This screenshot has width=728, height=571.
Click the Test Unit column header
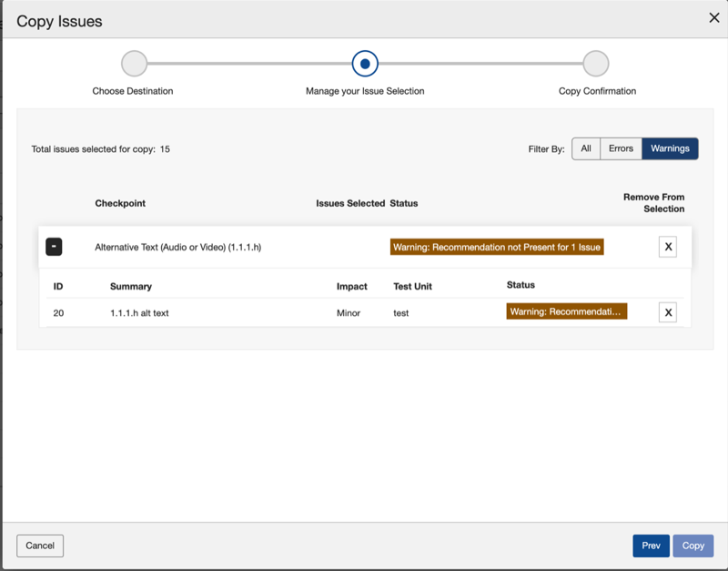point(412,286)
